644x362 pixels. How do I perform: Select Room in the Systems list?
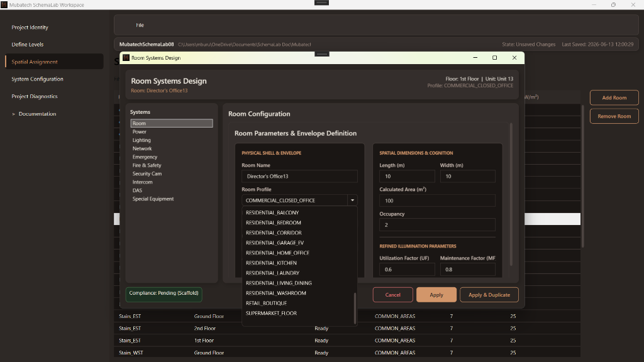[x=172, y=123]
